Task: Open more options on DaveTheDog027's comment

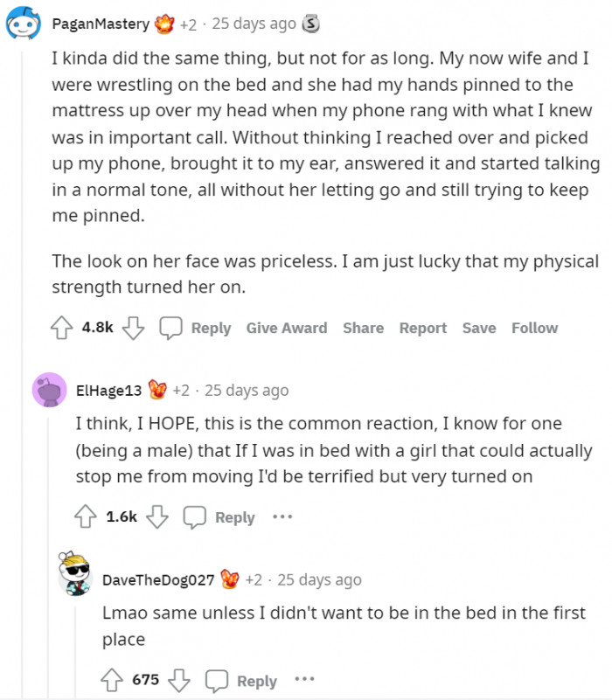Action: 303,681
